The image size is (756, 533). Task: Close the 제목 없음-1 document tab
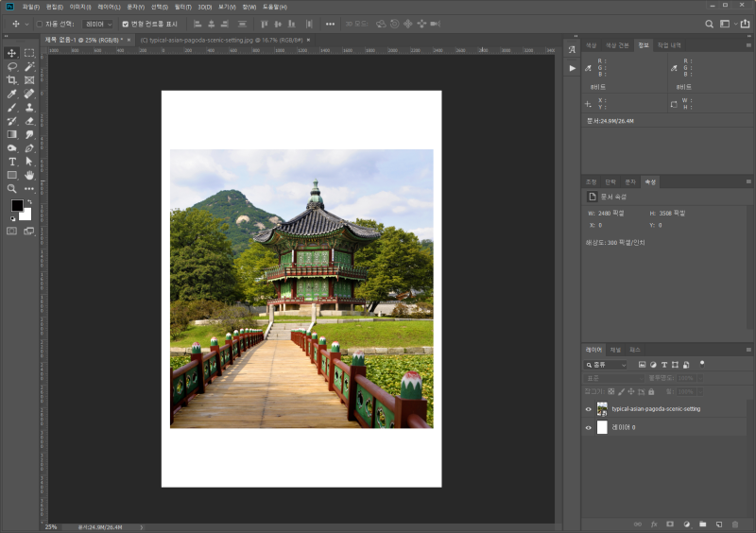point(129,40)
